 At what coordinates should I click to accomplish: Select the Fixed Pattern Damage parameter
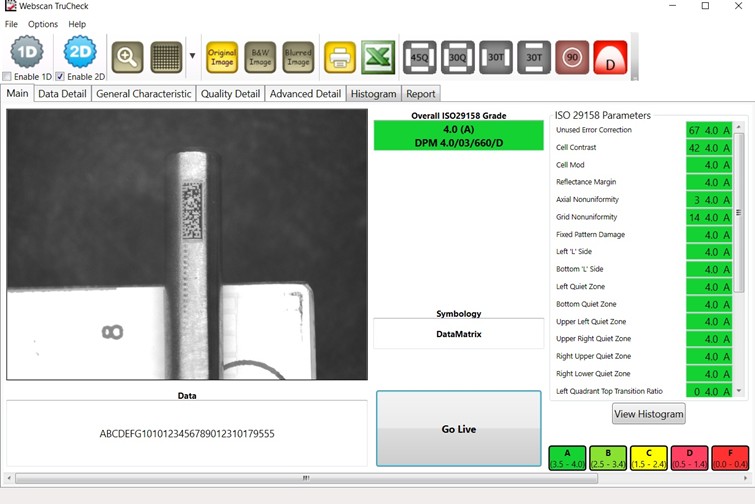coord(643,234)
